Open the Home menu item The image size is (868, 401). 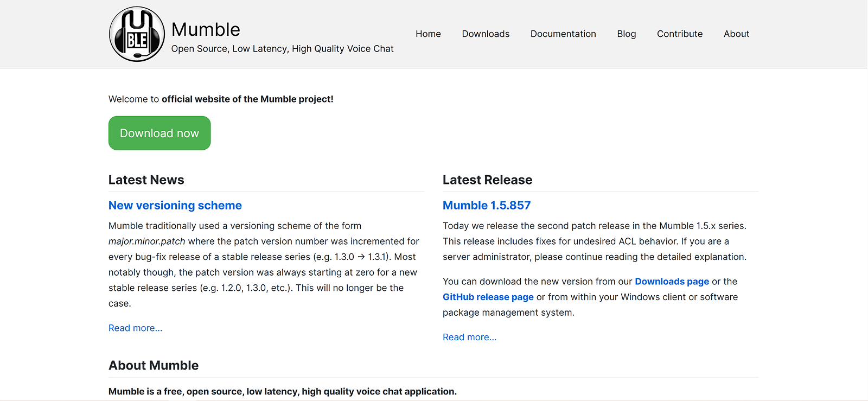[428, 34]
